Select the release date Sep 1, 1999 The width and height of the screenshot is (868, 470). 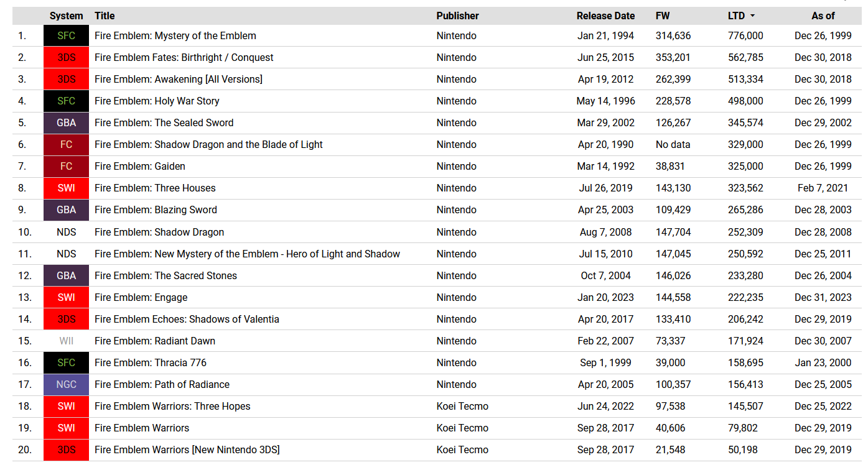click(x=605, y=363)
